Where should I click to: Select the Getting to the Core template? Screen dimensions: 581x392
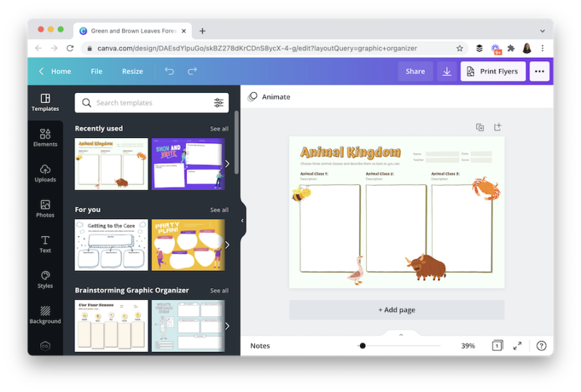(x=111, y=245)
